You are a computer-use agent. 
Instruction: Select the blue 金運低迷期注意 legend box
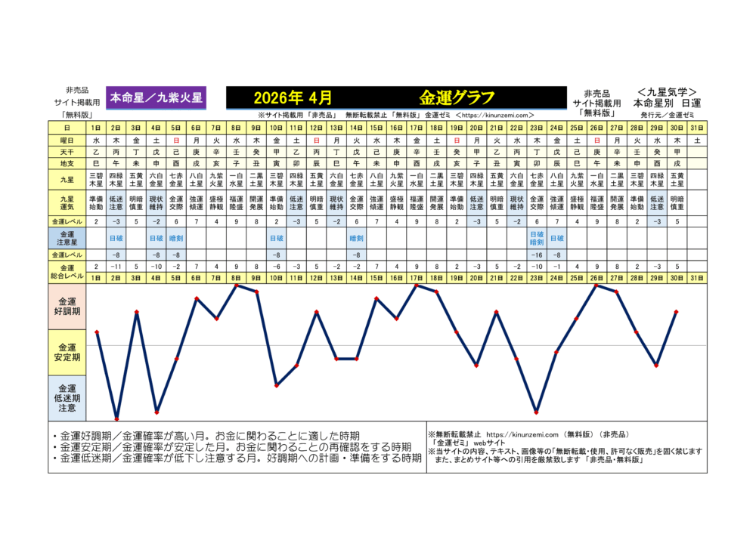click(67, 397)
